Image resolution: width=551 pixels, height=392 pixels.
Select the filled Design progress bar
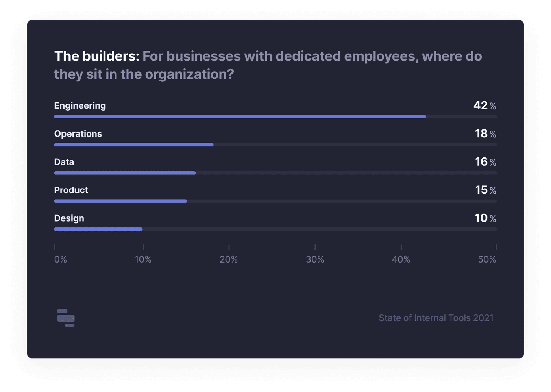(x=98, y=229)
